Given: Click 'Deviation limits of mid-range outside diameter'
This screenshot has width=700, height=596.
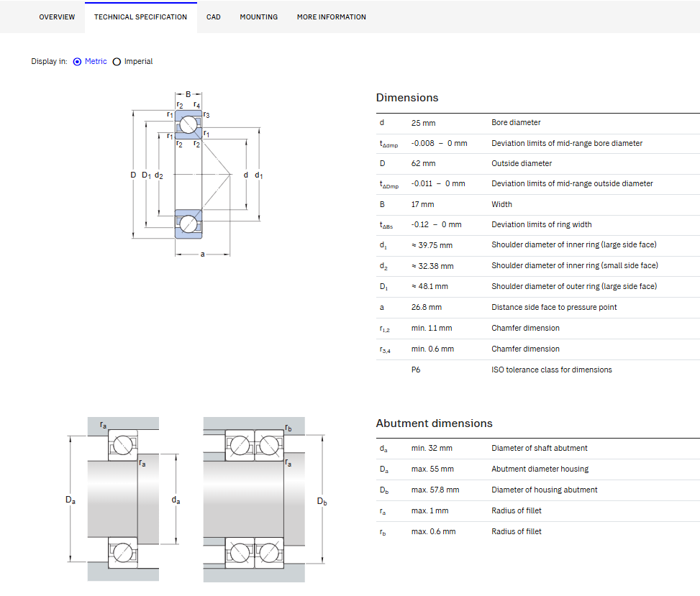Looking at the screenshot, I should [x=573, y=184].
